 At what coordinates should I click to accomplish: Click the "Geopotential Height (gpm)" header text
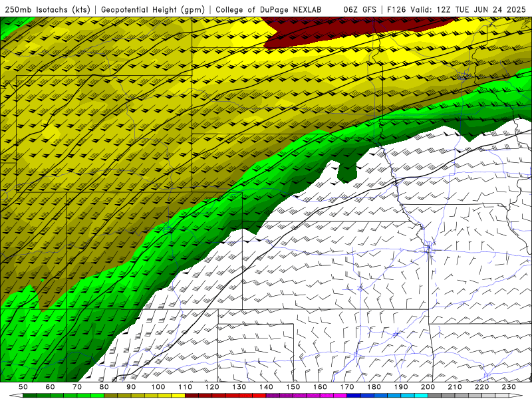[x=153, y=9]
